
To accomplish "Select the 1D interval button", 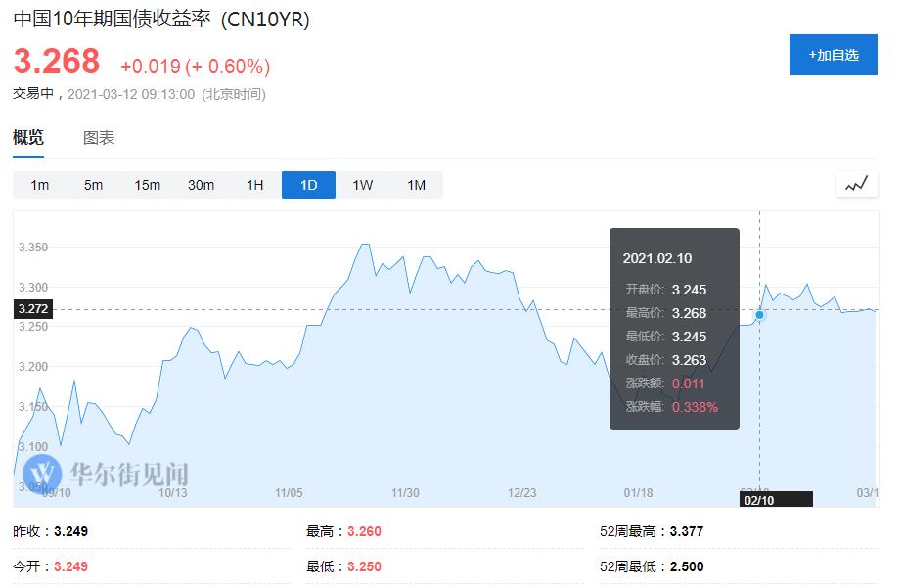I will 308,185.
